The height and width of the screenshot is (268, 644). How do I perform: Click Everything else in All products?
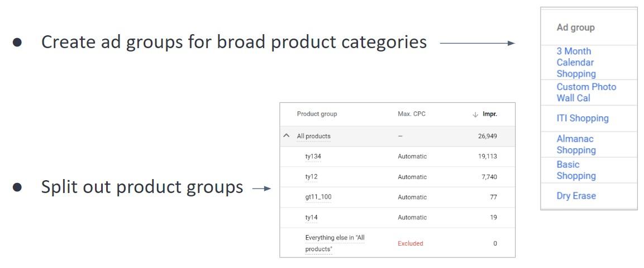(x=334, y=243)
